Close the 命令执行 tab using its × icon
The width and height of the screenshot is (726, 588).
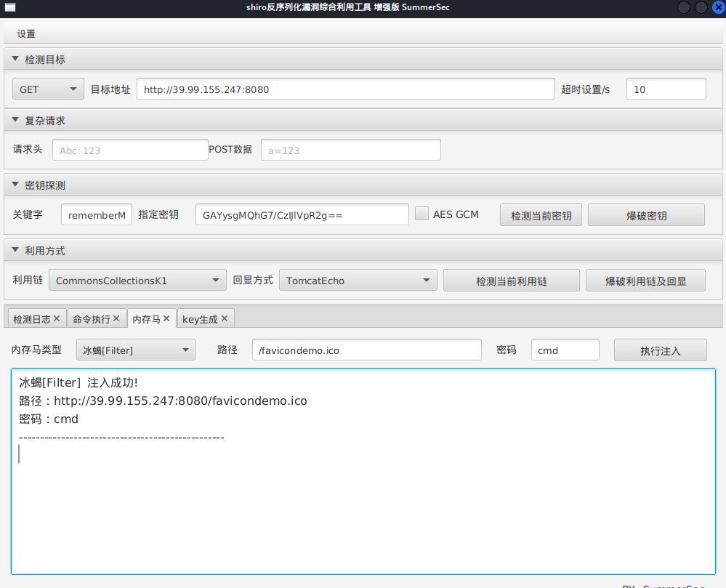tap(116, 318)
